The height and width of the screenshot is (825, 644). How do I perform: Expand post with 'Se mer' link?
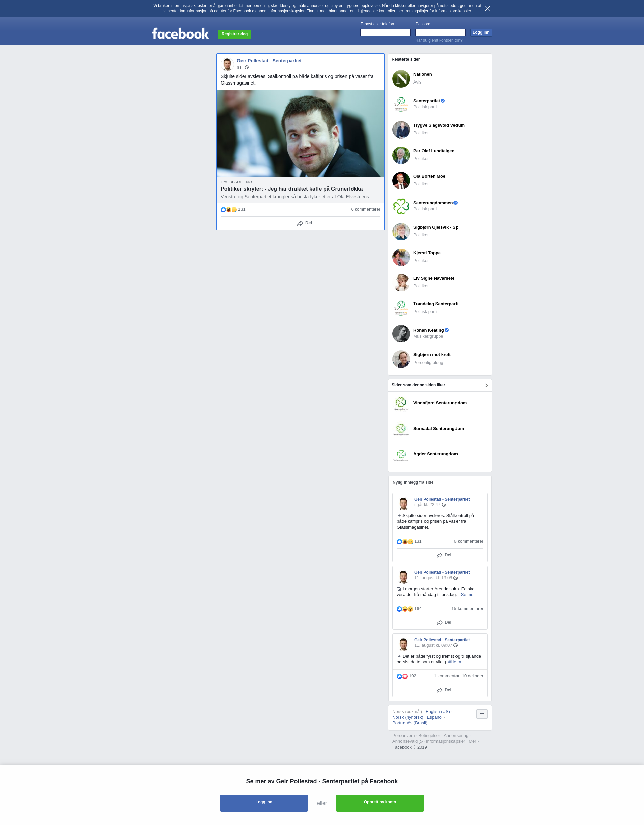(468, 595)
